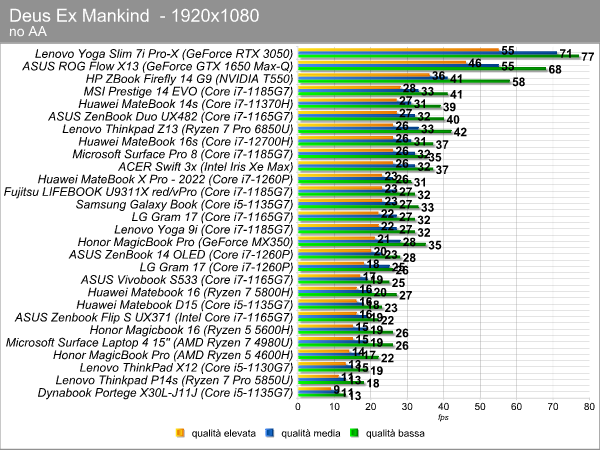The image size is (600, 450).
Task: Select the Samsung Galaxy Book label
Action: [184, 204]
